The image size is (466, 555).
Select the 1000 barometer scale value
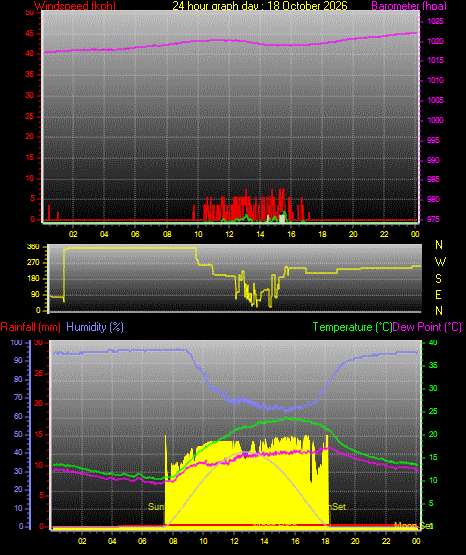click(435, 120)
